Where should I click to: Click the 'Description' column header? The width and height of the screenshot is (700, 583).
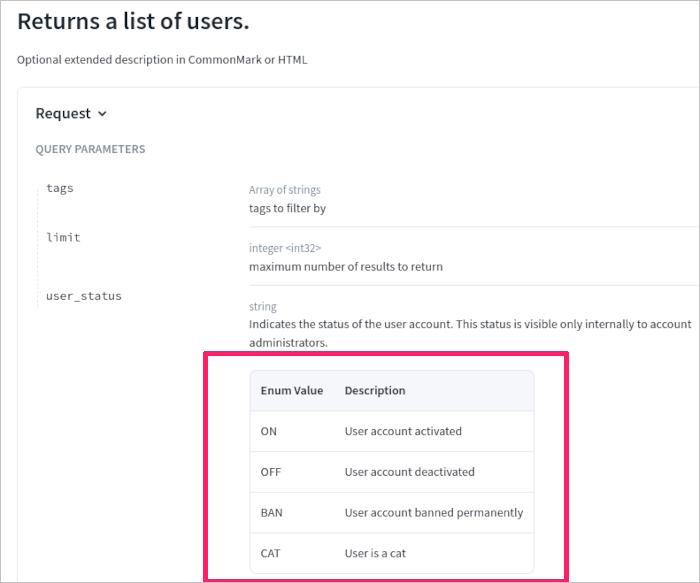point(375,391)
